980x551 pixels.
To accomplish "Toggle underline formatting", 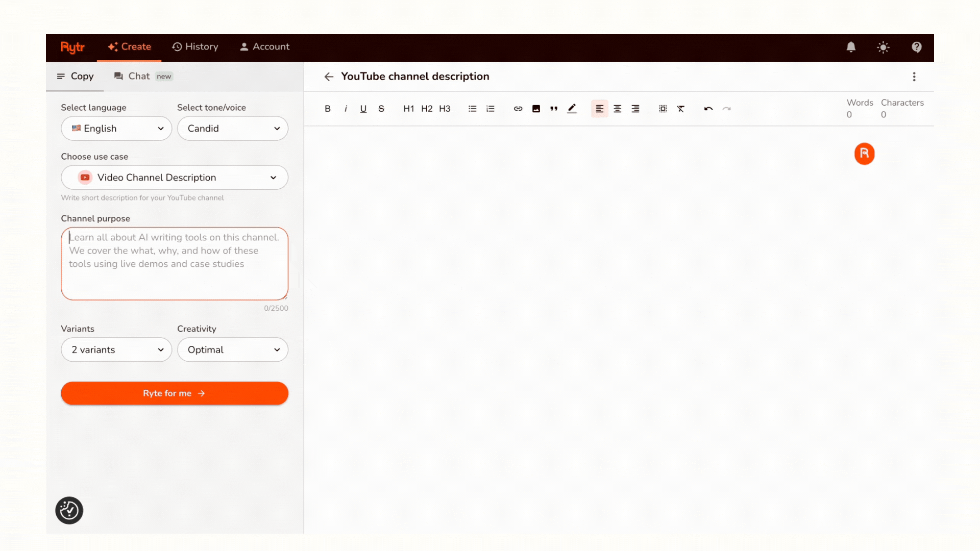I will [x=363, y=109].
